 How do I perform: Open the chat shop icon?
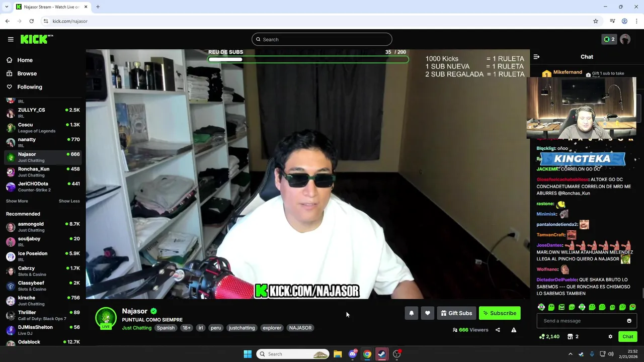[573, 336]
